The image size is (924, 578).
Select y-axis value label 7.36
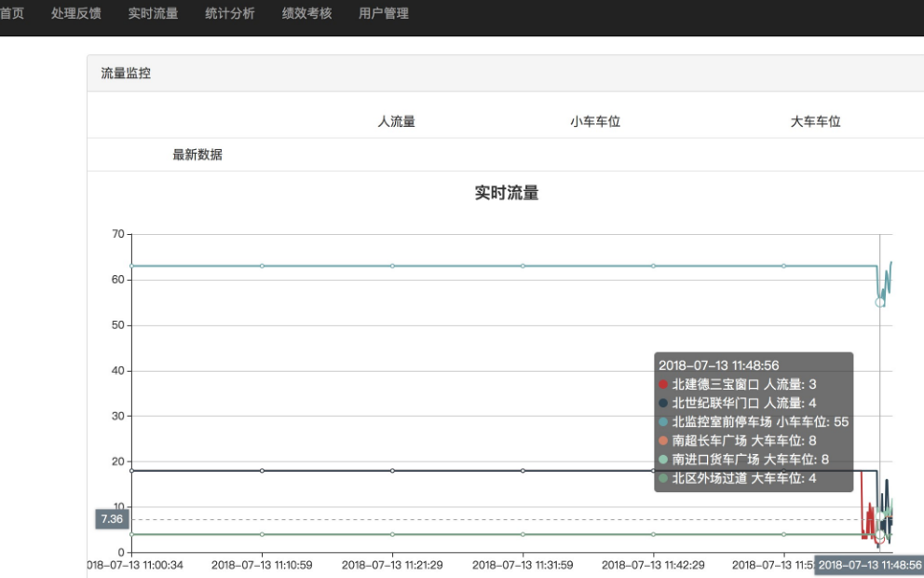click(x=112, y=519)
